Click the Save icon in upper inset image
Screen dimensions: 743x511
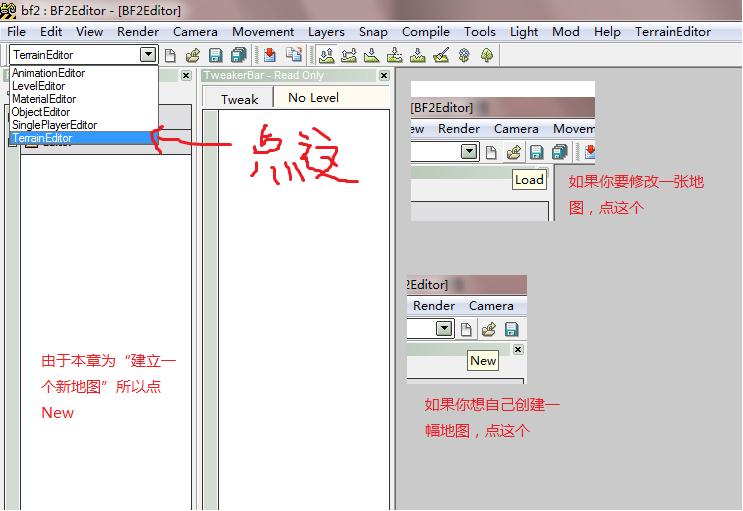[536, 152]
